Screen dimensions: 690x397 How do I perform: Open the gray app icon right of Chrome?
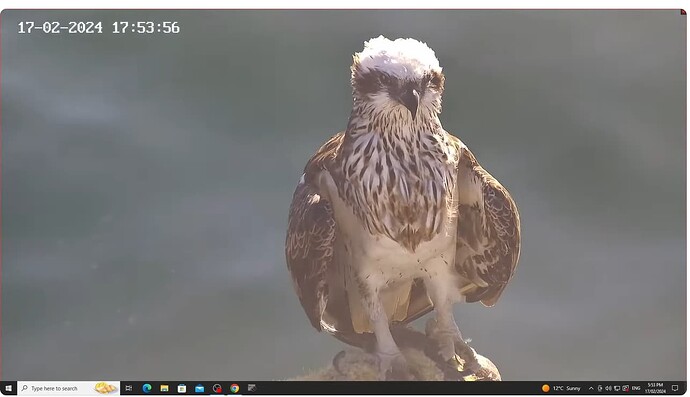tap(252, 388)
